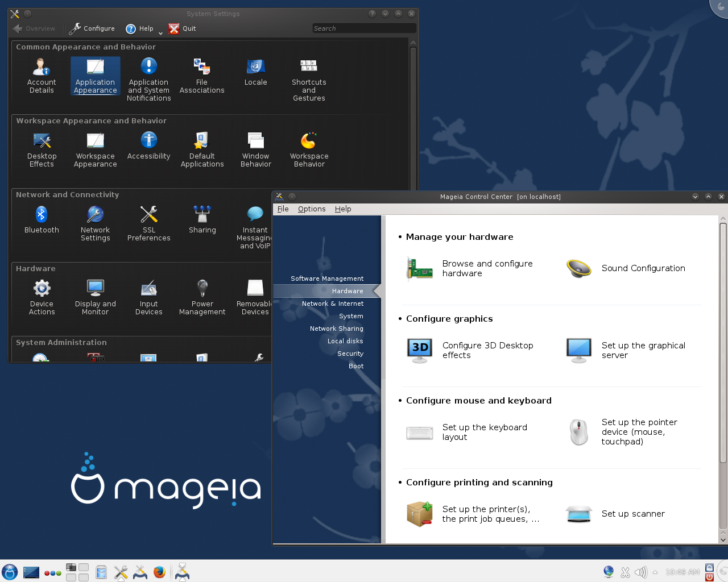Viewport: 728px width, 582px height.
Task: Open File Associations settings
Action: coord(202,76)
